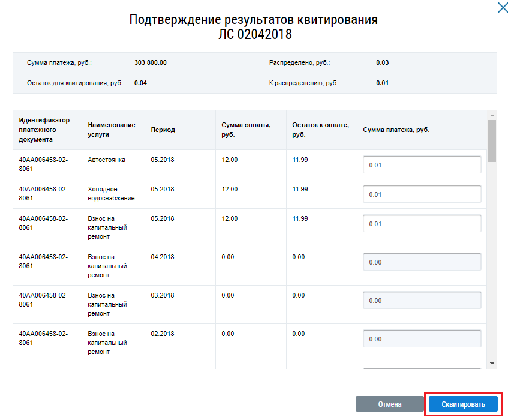Click the Период column header
This screenshot has width=508, height=420.
163,130
